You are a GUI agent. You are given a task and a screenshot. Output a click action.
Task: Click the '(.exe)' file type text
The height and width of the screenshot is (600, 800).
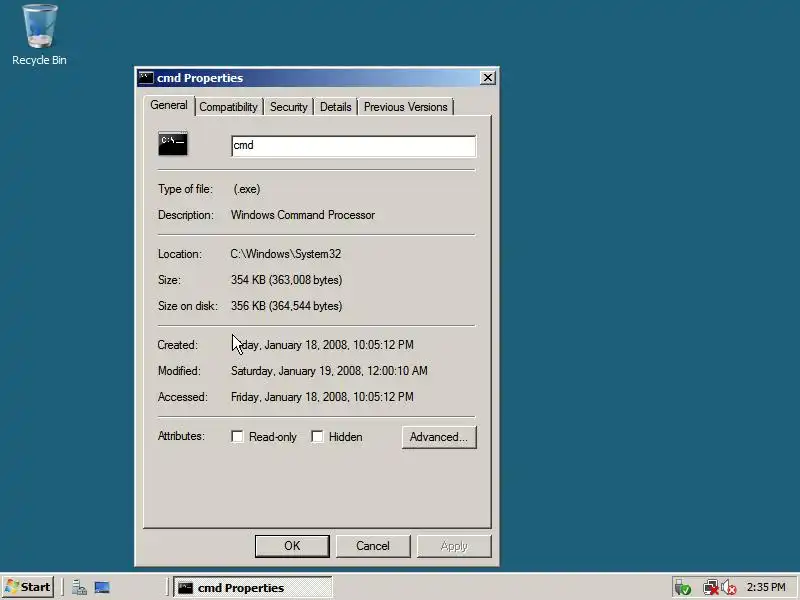click(x=247, y=189)
